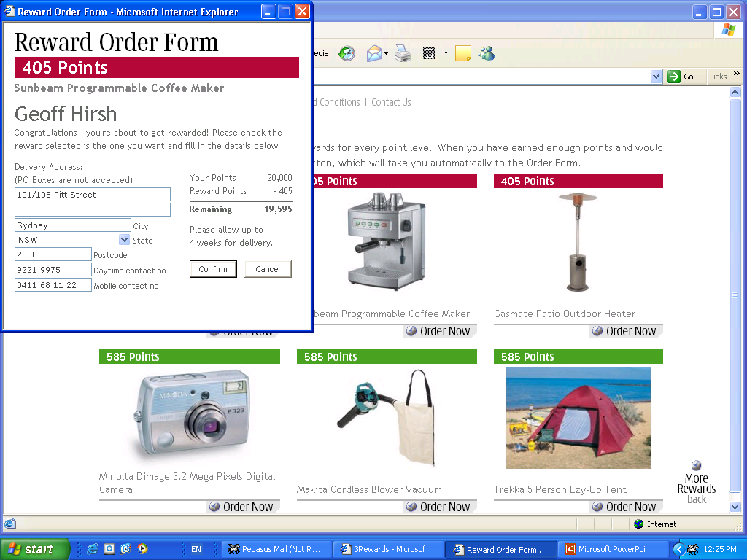This screenshot has height=560, width=747.
Task: Click the Contact Us link
Action: [x=391, y=102]
